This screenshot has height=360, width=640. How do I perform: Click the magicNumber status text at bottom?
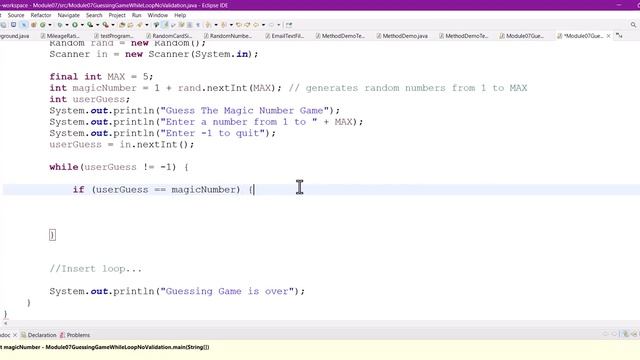(105, 347)
